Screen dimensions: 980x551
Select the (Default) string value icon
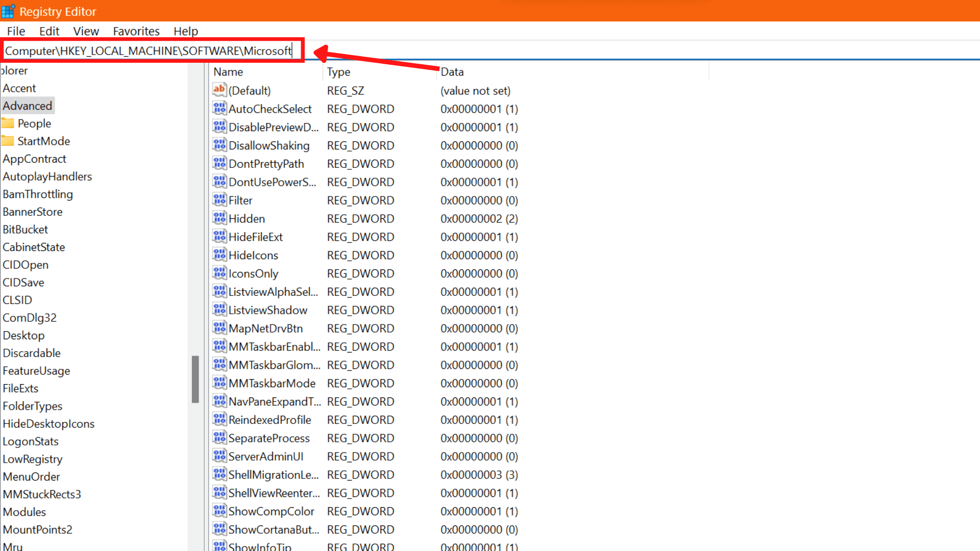coord(219,90)
